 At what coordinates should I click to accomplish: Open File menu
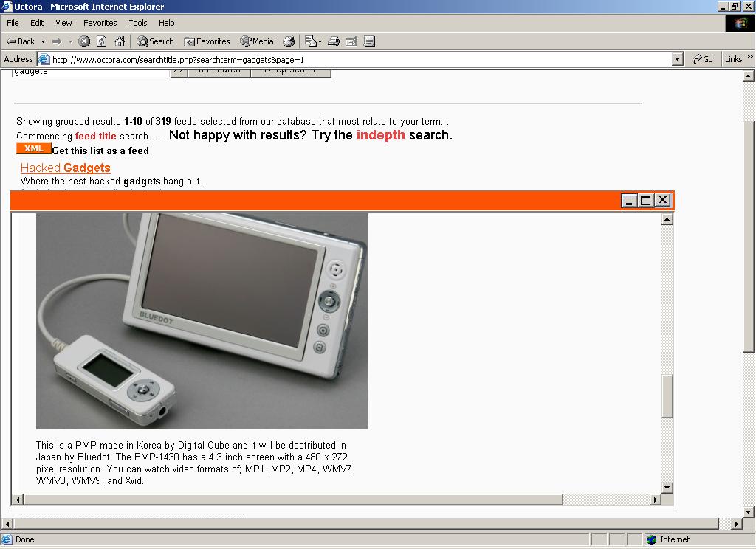(13, 23)
